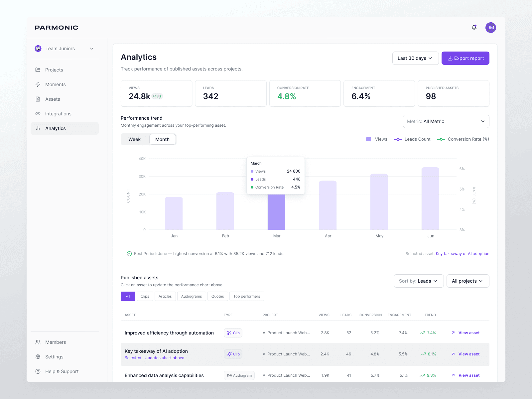Open the JM user avatar menu
Viewport: 532px width, 399px height.
click(491, 28)
